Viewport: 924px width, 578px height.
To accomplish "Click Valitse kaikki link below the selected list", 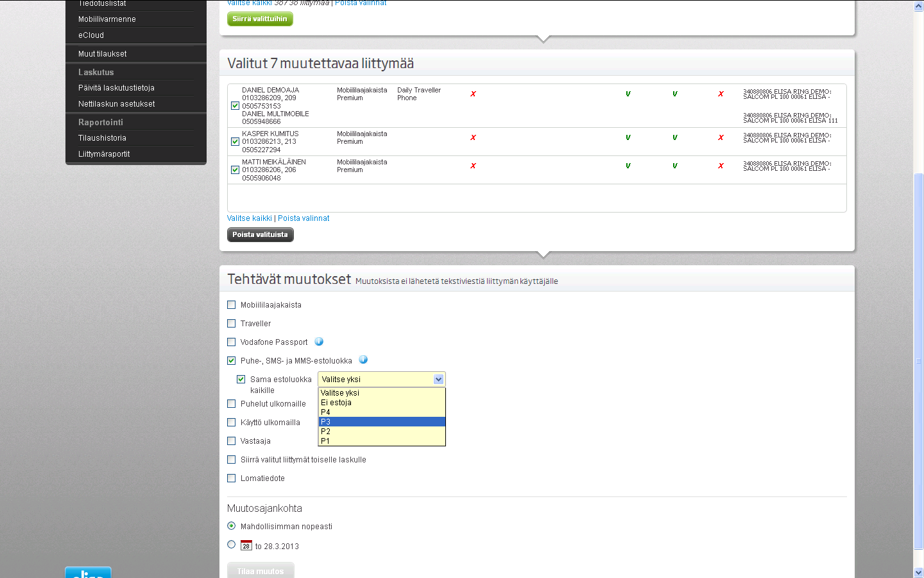I will pyautogui.click(x=250, y=218).
